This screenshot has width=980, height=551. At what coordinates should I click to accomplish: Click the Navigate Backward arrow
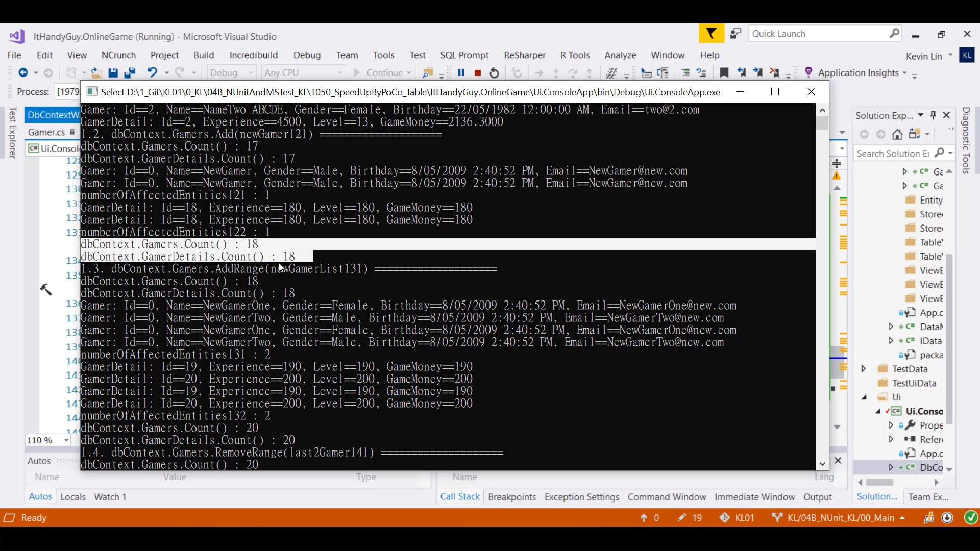point(23,73)
